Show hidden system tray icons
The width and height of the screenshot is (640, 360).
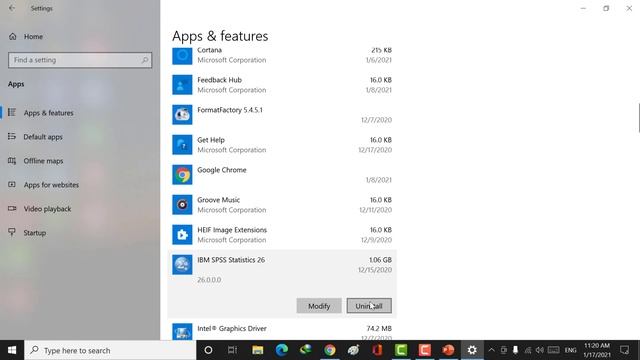pos(491,350)
